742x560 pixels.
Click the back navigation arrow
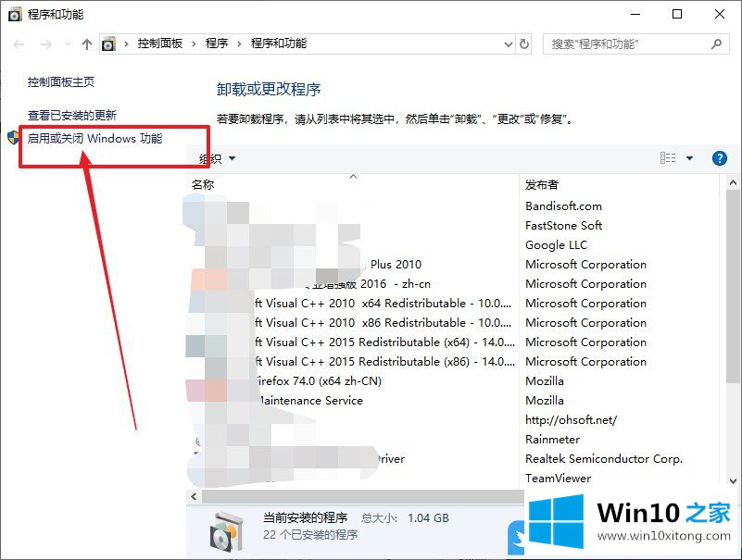pos(19,44)
